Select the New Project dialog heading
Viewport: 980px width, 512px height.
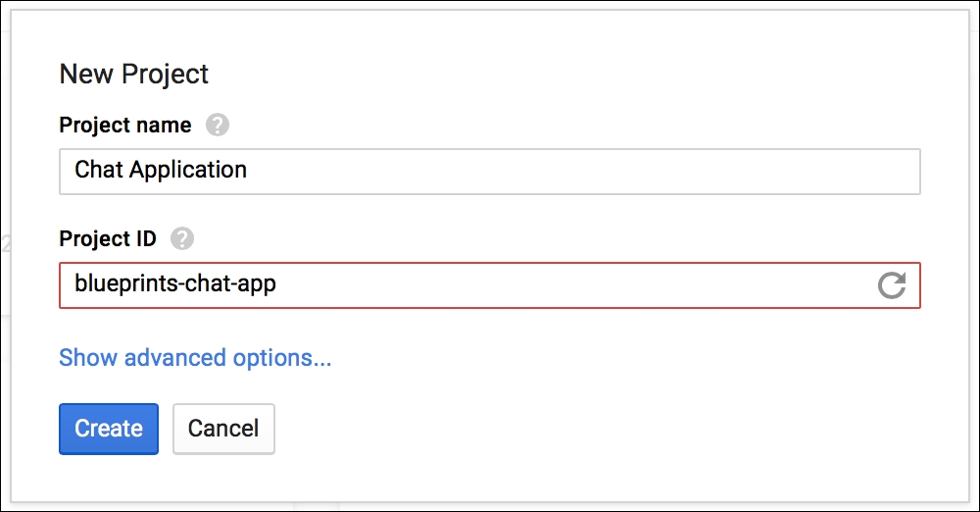tap(133, 74)
